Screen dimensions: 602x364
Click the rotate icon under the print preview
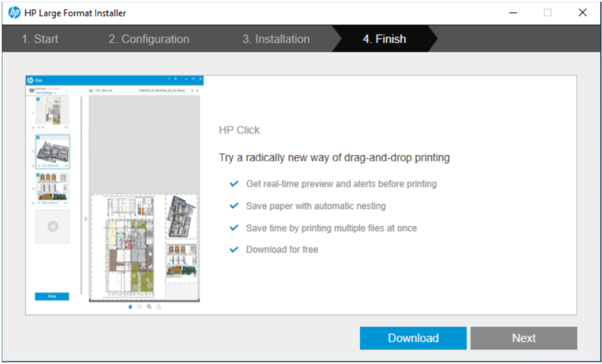[x=158, y=307]
